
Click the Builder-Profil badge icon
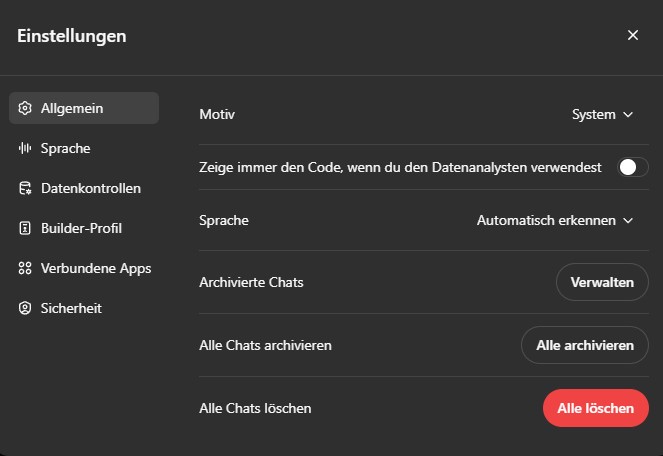(x=25, y=228)
